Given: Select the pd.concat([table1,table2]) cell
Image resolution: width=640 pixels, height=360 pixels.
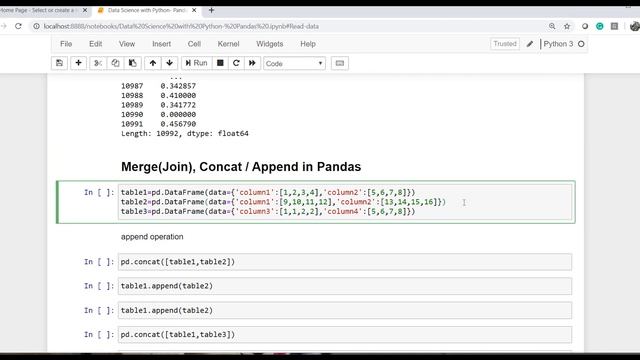Looking at the screenshot, I should click(345, 262).
